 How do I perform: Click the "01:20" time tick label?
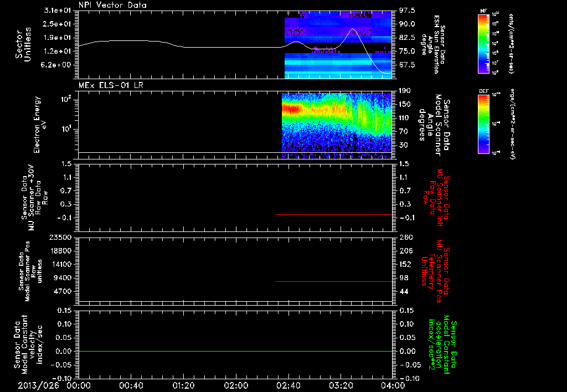click(183, 385)
